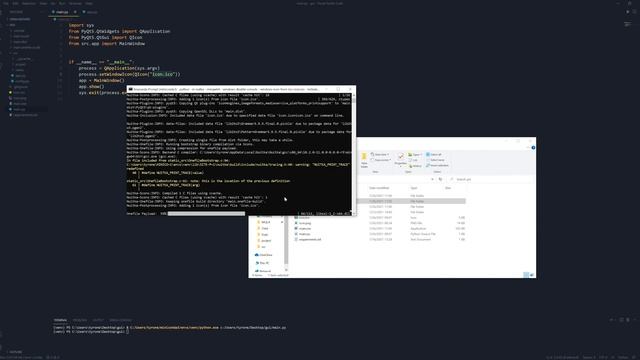Close the main.py editor tab
Image resolution: width=640 pixels, height=360 pixels.
pos(75,12)
